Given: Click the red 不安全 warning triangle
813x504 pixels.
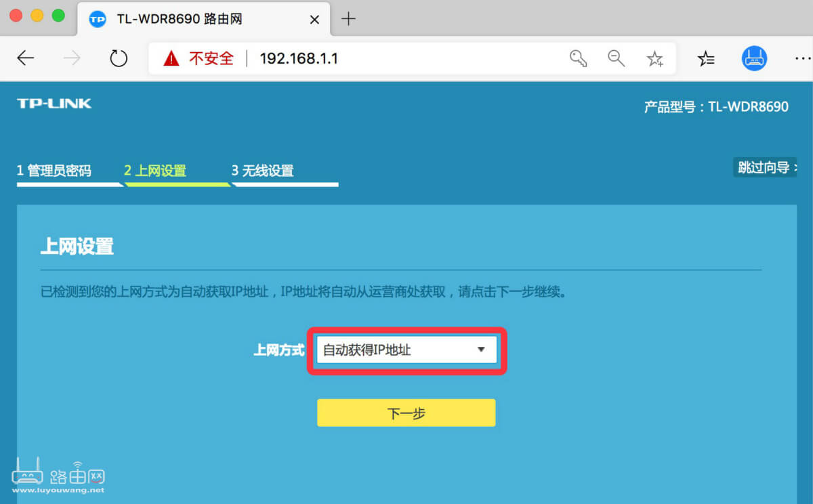Looking at the screenshot, I should coord(171,58).
